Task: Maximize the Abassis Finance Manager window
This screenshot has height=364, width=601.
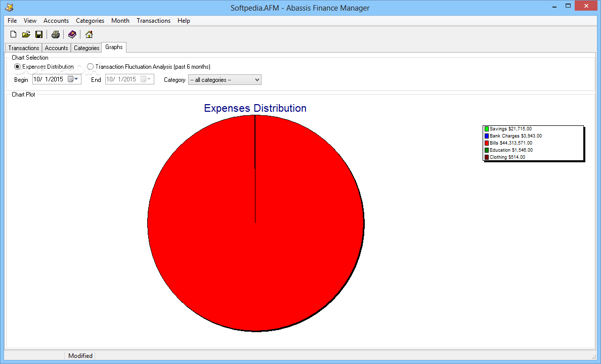Action: click(x=568, y=6)
